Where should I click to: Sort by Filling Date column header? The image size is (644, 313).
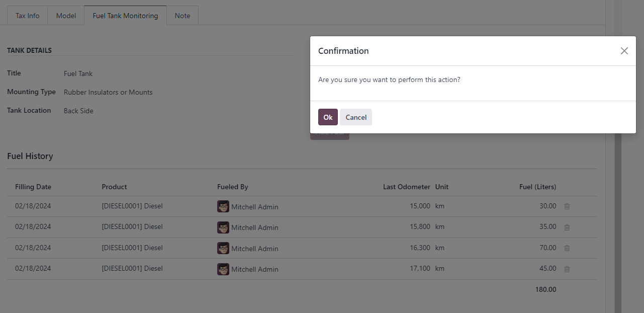click(x=33, y=187)
